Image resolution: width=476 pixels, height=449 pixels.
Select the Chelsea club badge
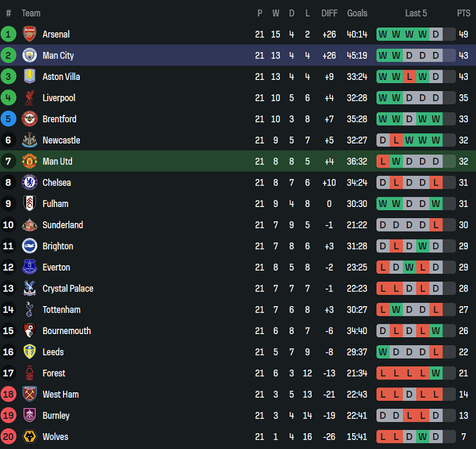[29, 183]
